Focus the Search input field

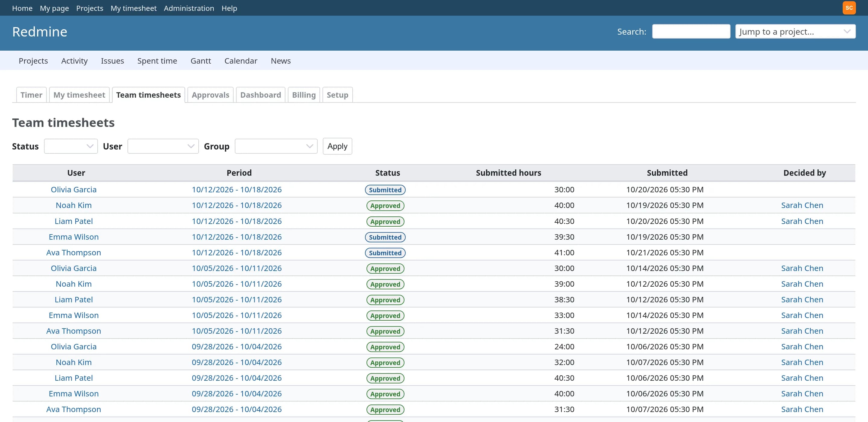tap(691, 32)
